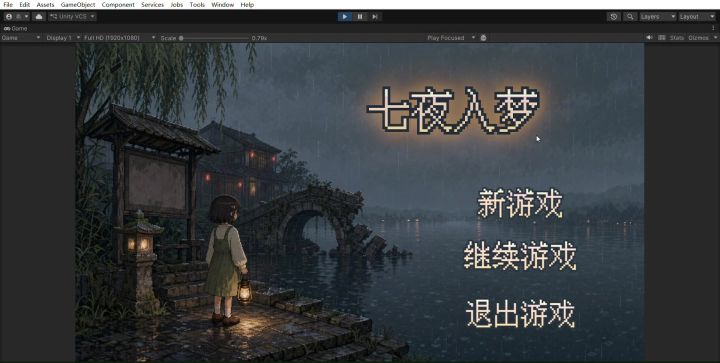The width and height of the screenshot is (720, 363).
Task: Toggle the frame debugger icon beside Play Focused
Action: click(x=483, y=38)
